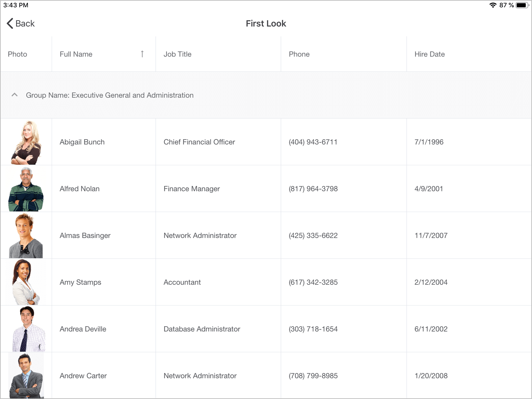Viewport: 532px width, 399px height.
Task: Select the Abigail Bunch name cell
Action: tap(82, 142)
